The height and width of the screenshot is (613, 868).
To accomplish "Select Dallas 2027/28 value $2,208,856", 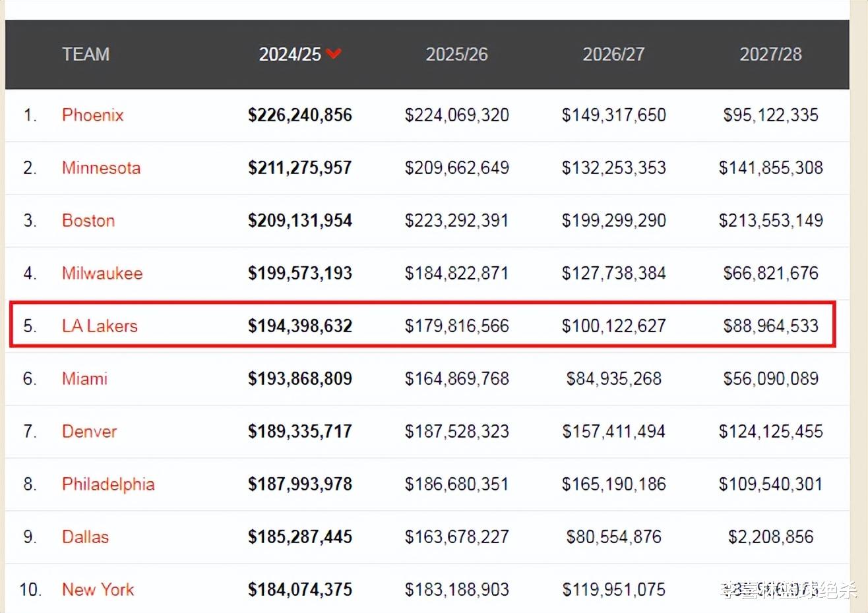I will (771, 537).
